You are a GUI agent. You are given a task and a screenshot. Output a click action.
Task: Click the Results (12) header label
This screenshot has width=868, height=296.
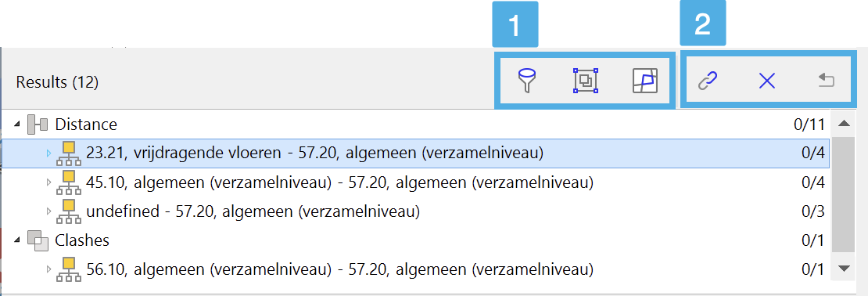pos(57,82)
